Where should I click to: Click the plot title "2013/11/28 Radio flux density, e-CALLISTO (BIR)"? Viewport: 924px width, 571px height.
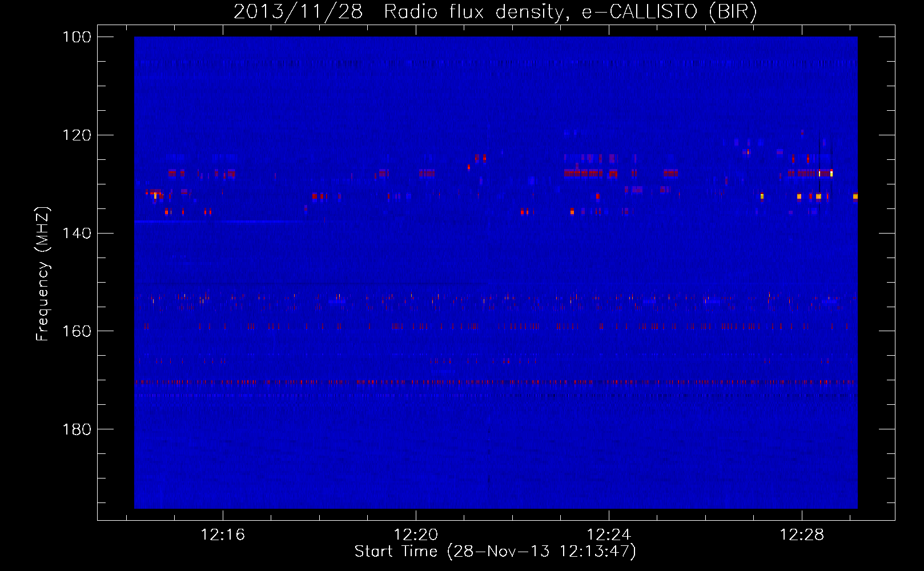495,11
